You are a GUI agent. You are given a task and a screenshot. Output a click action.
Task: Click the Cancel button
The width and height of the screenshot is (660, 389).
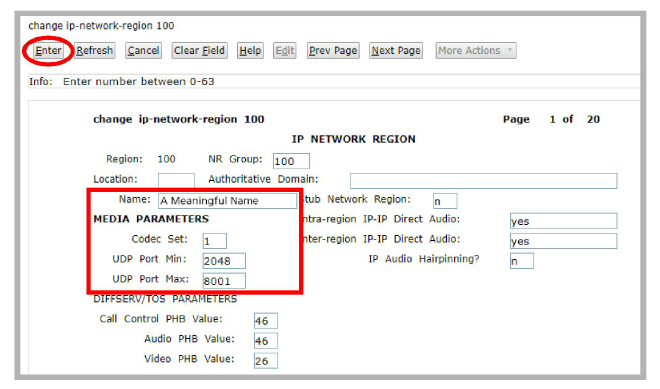[x=144, y=51]
